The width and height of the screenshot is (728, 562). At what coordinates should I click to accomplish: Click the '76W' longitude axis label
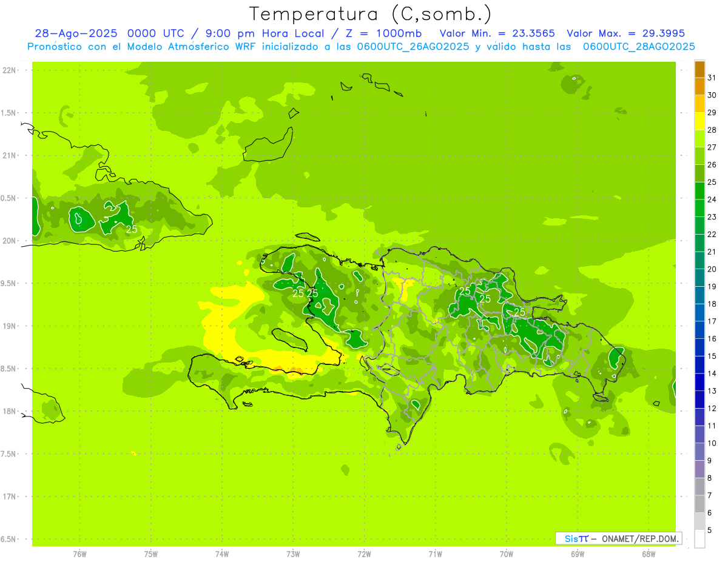[79, 555]
